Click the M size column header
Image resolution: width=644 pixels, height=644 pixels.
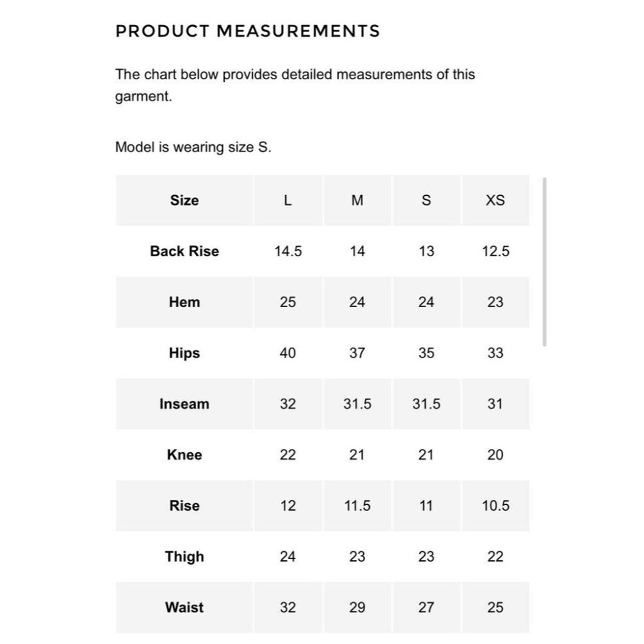pyautogui.click(x=357, y=200)
